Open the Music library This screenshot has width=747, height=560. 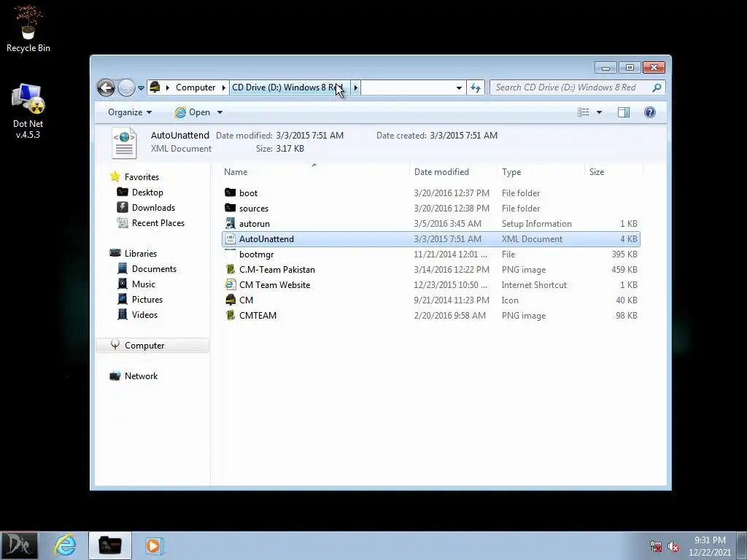click(144, 284)
